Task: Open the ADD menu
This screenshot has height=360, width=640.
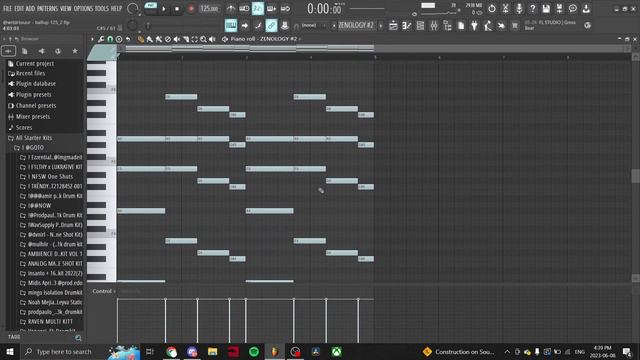Action: (x=30, y=8)
